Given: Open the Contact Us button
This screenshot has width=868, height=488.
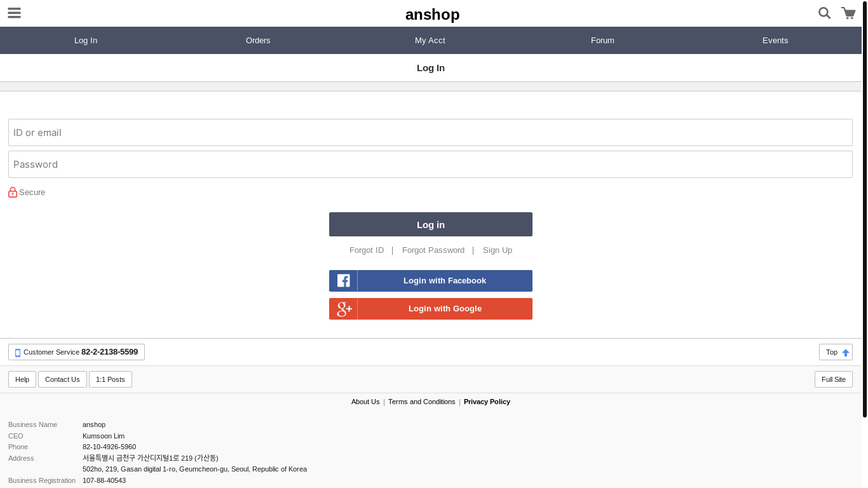Looking at the screenshot, I should click(x=62, y=379).
